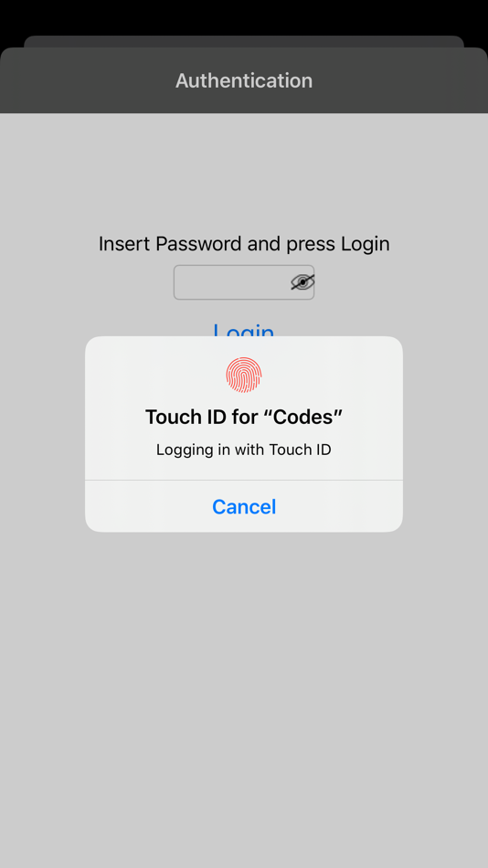Click the "Logging in with Touch ID" message
This screenshot has width=488, height=868.
[244, 450]
